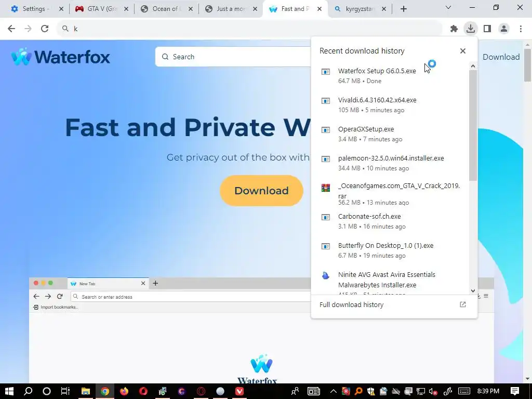Expand hidden system tray icons
This screenshot has height=399, width=532.
334,391
